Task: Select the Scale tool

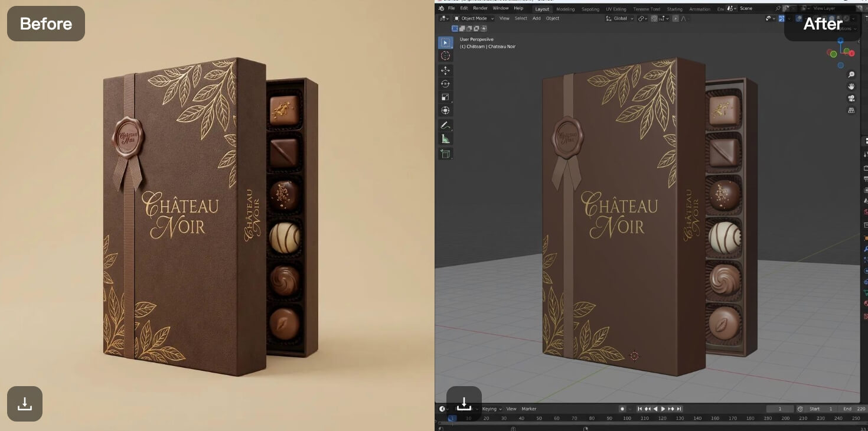Action: click(445, 96)
